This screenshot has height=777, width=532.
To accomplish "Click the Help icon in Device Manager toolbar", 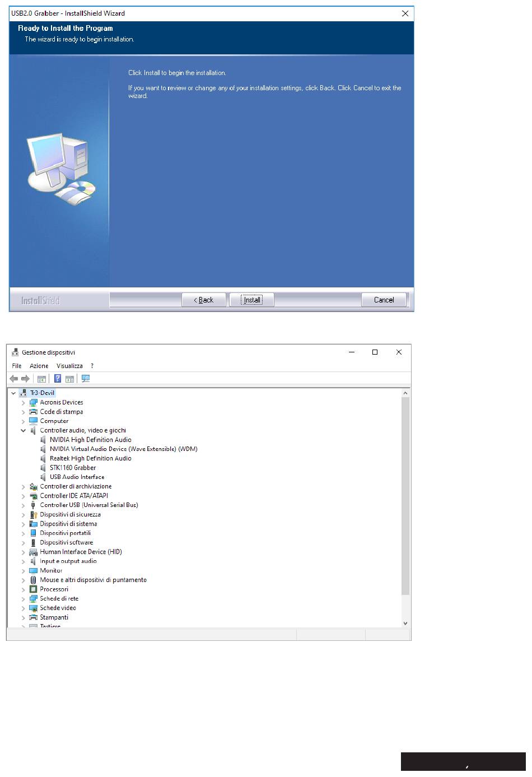I will click(x=58, y=379).
